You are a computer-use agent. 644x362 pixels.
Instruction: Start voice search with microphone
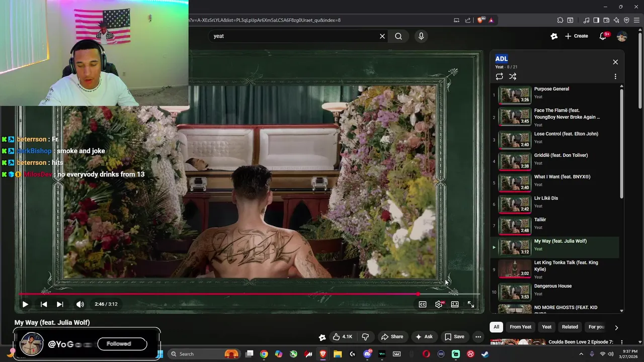pos(421,36)
